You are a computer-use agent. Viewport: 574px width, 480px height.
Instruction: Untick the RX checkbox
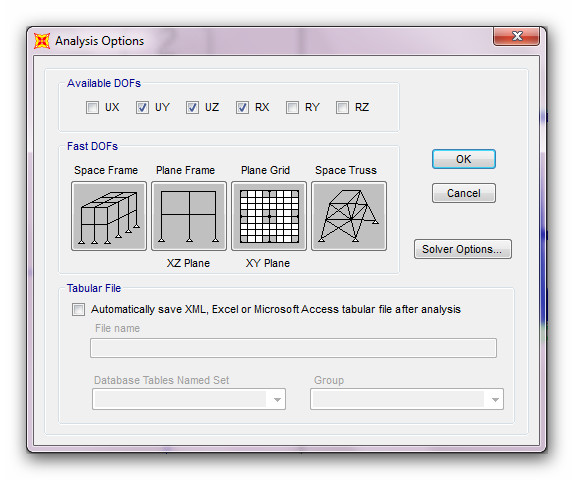click(242, 108)
